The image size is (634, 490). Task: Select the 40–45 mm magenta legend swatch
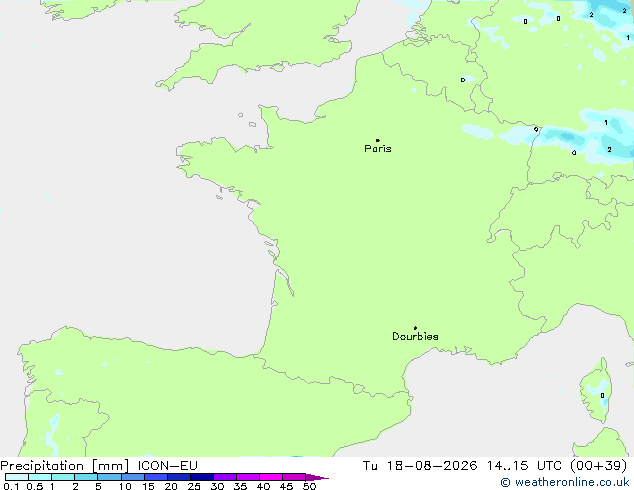pos(271,477)
